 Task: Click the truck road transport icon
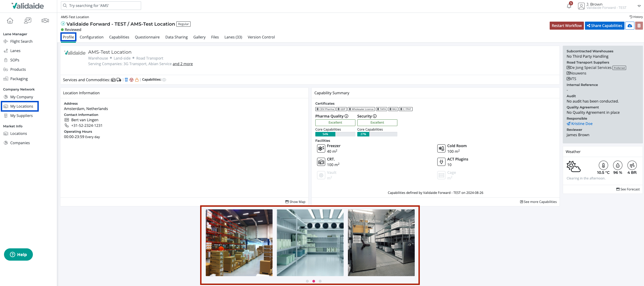(119, 80)
